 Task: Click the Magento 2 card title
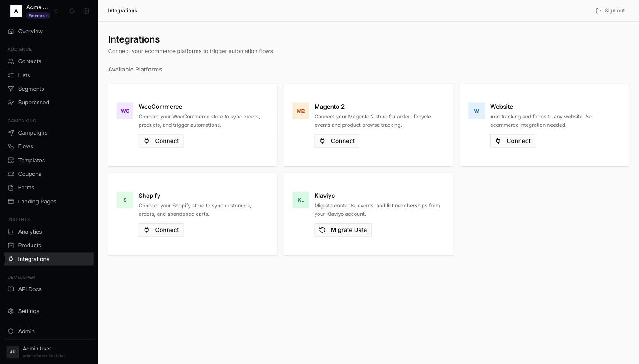pyautogui.click(x=330, y=107)
